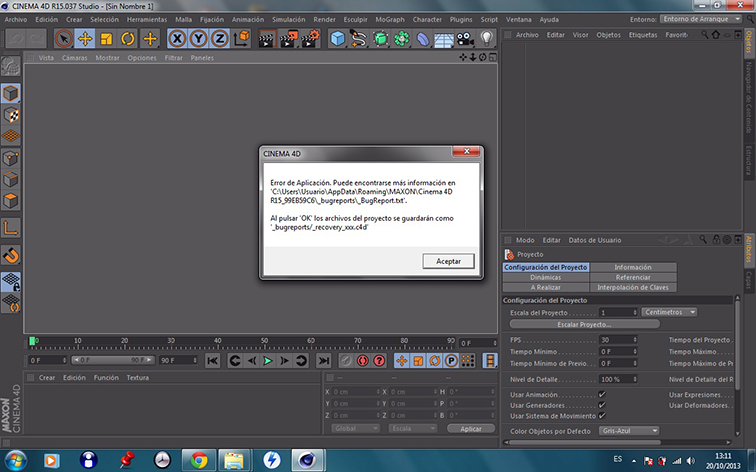756x472 pixels.
Task: Click the volume icon in system tray
Action: coord(690,460)
